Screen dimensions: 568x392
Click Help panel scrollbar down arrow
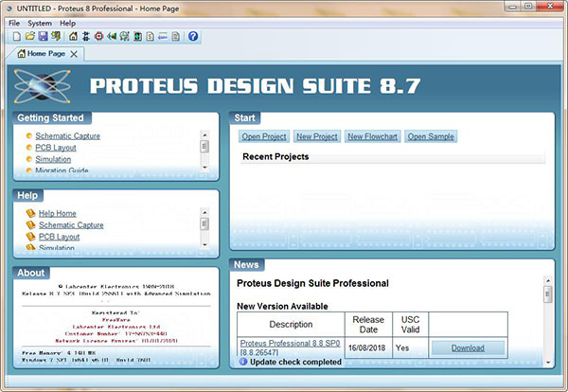[204, 245]
